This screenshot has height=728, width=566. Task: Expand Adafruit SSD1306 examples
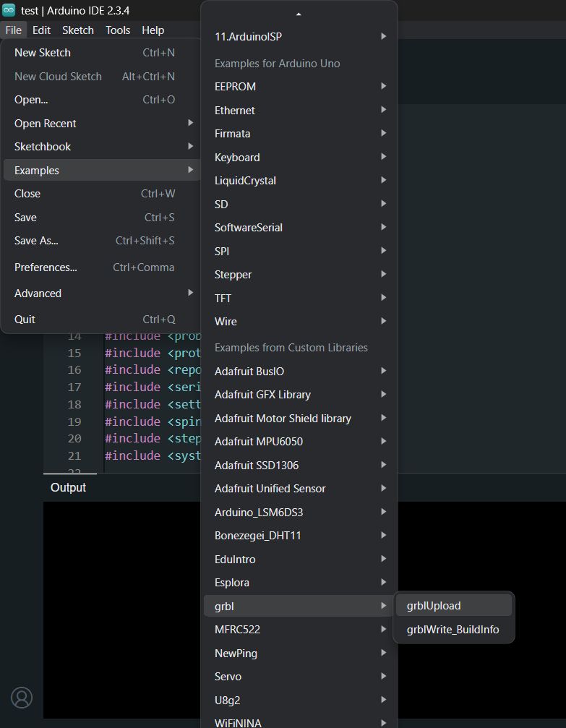pyautogui.click(x=299, y=465)
